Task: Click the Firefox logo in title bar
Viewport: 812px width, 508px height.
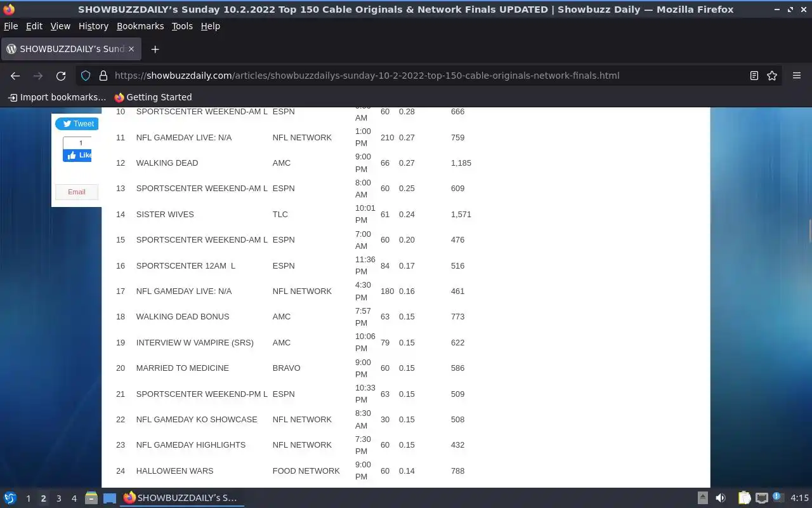Action: [x=9, y=10]
